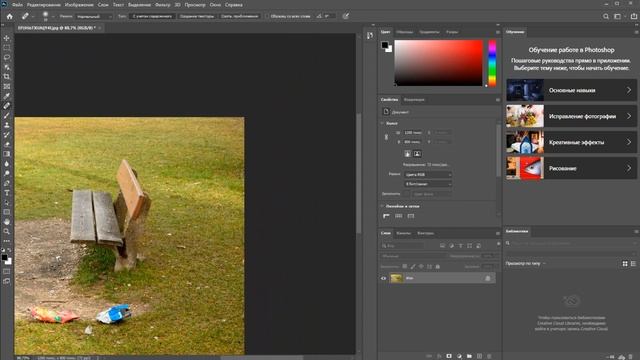Select the Eraser tool
The image size is (640, 360).
pyautogui.click(x=7, y=144)
